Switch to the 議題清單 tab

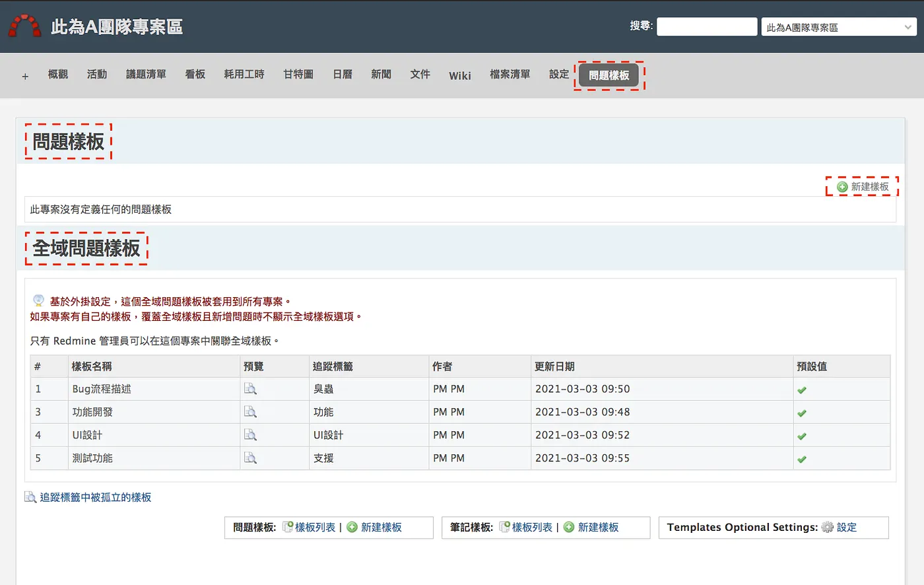146,75
